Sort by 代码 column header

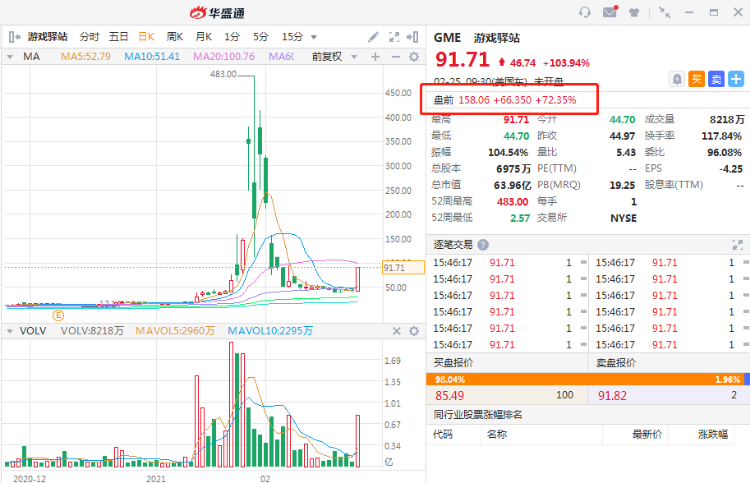pos(443,434)
